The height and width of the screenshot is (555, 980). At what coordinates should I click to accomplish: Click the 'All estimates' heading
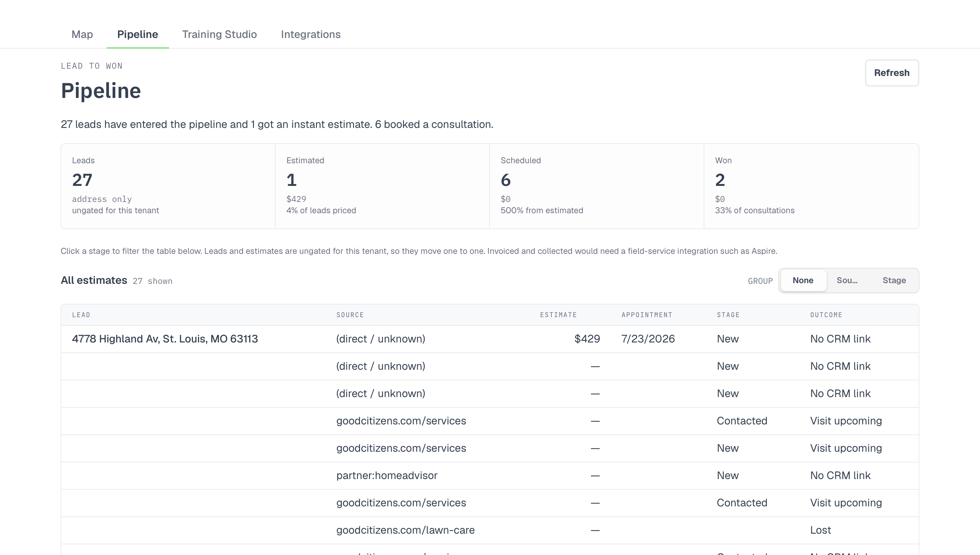click(94, 280)
